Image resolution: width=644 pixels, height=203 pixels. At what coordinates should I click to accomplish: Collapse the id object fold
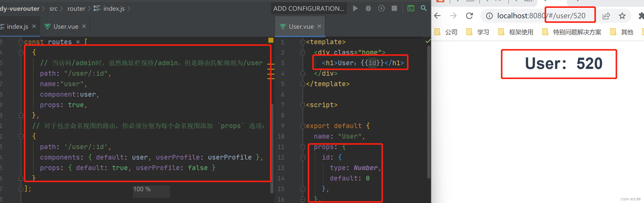pos(303,158)
